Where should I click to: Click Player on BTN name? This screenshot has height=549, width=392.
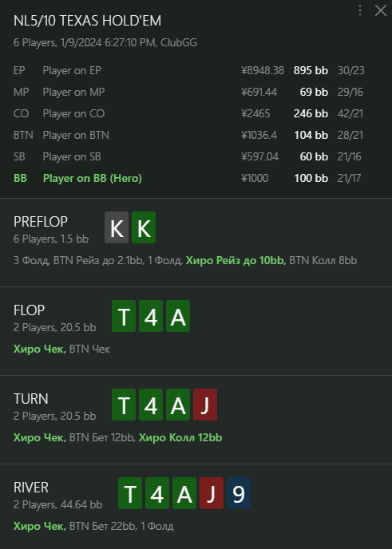pyautogui.click(x=76, y=135)
